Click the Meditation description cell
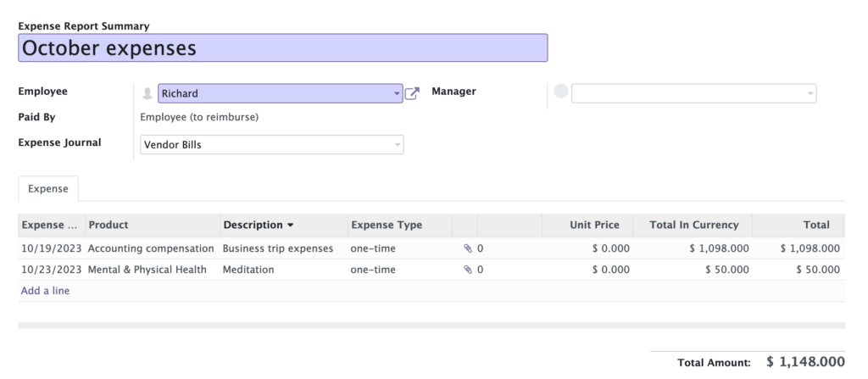Image resolution: width=868 pixels, height=379 pixels. [x=284, y=270]
